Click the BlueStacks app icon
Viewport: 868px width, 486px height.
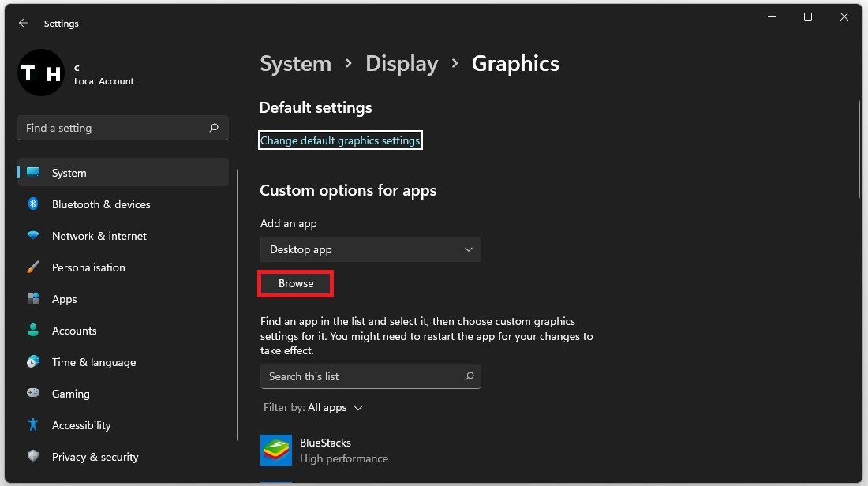pos(276,450)
